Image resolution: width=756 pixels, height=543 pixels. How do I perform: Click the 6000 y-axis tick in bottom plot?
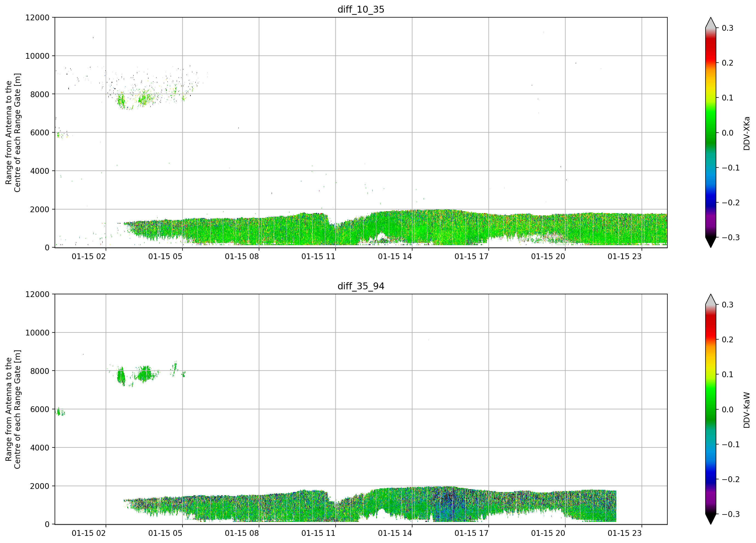point(40,409)
